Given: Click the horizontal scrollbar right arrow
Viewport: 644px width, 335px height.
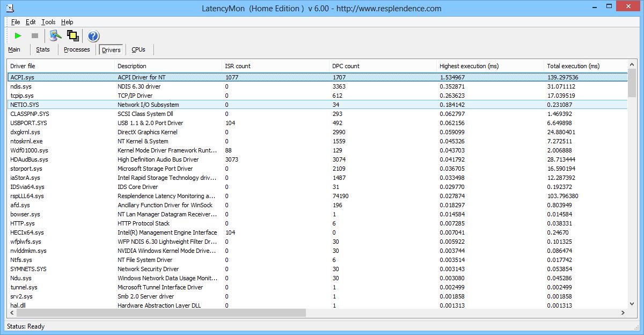Looking at the screenshot, I should coord(623,312).
